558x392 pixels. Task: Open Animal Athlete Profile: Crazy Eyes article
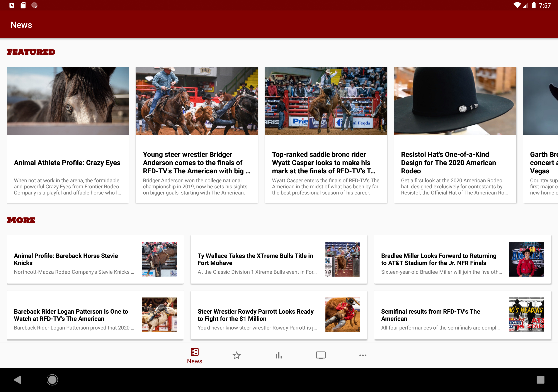coord(67,162)
